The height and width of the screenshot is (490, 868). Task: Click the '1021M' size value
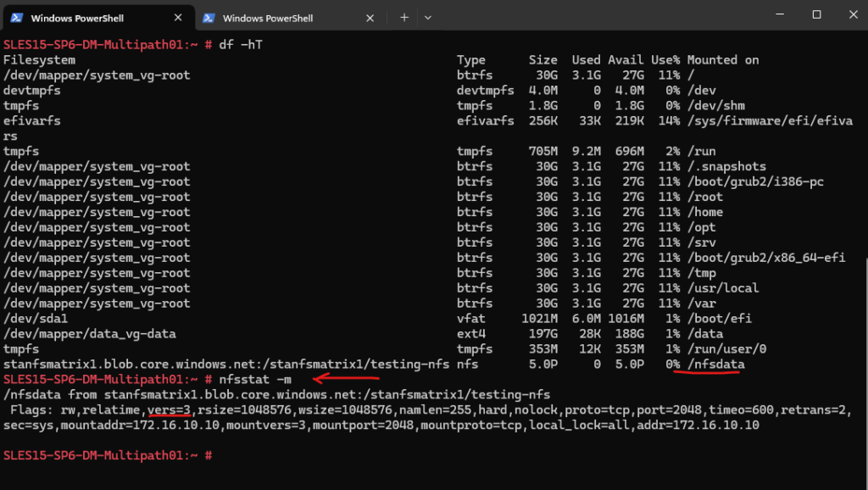(x=540, y=319)
